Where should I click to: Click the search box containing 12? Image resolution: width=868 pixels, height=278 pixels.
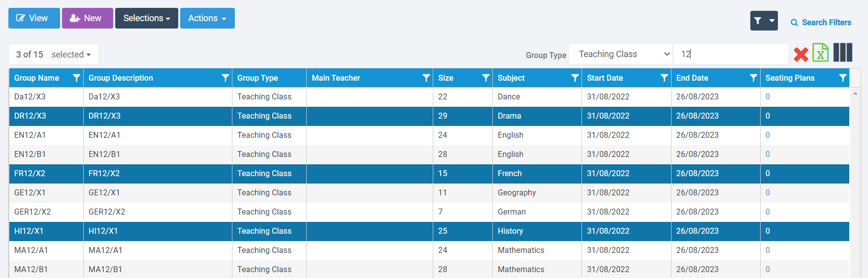[730, 54]
